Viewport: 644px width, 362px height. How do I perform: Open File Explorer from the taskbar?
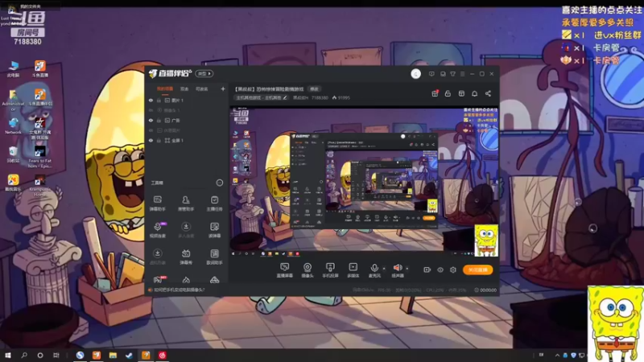(x=113, y=355)
